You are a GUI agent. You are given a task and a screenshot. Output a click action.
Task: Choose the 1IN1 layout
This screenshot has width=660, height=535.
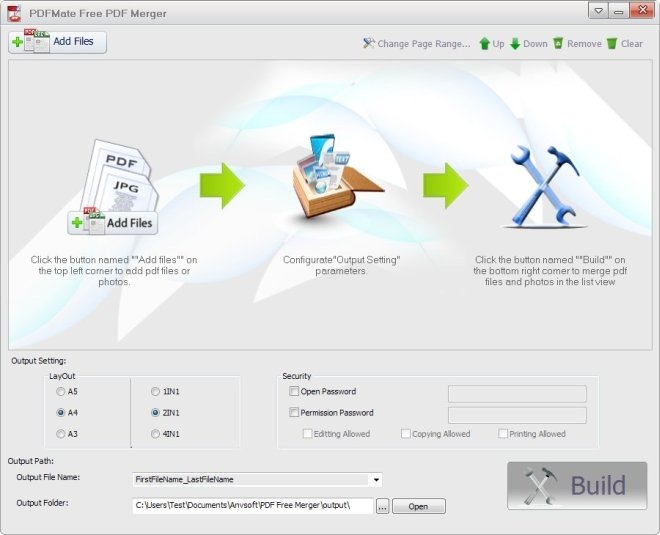165,391
